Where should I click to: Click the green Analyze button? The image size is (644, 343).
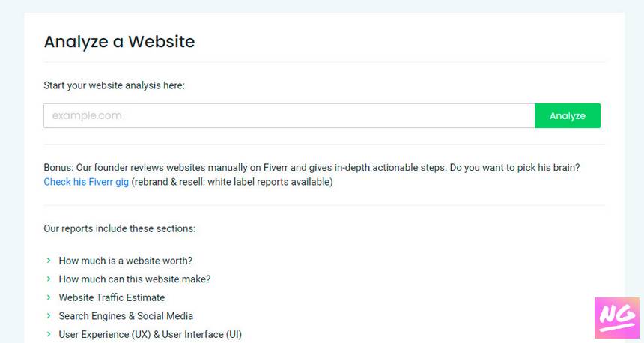pyautogui.click(x=568, y=115)
